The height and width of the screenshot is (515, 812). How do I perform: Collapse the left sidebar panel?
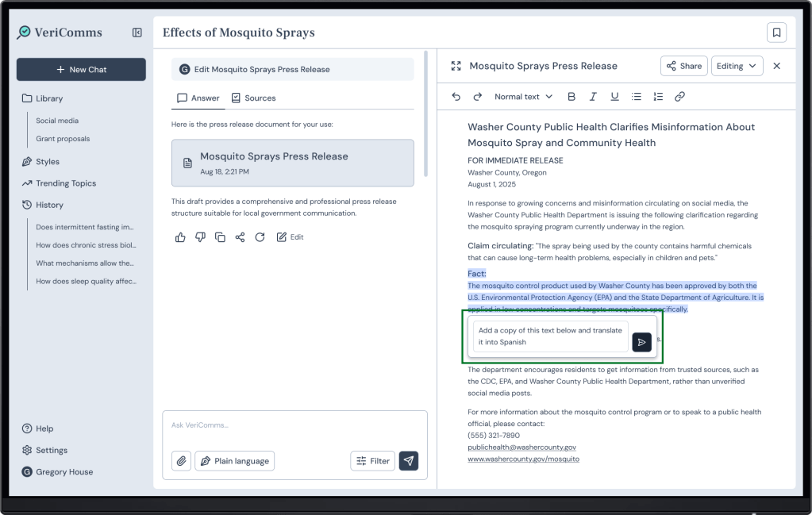pos(137,33)
